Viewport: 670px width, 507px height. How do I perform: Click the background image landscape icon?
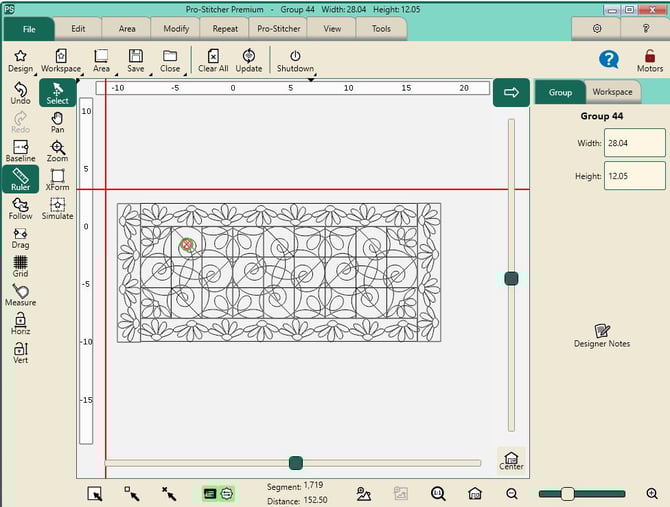click(363, 494)
